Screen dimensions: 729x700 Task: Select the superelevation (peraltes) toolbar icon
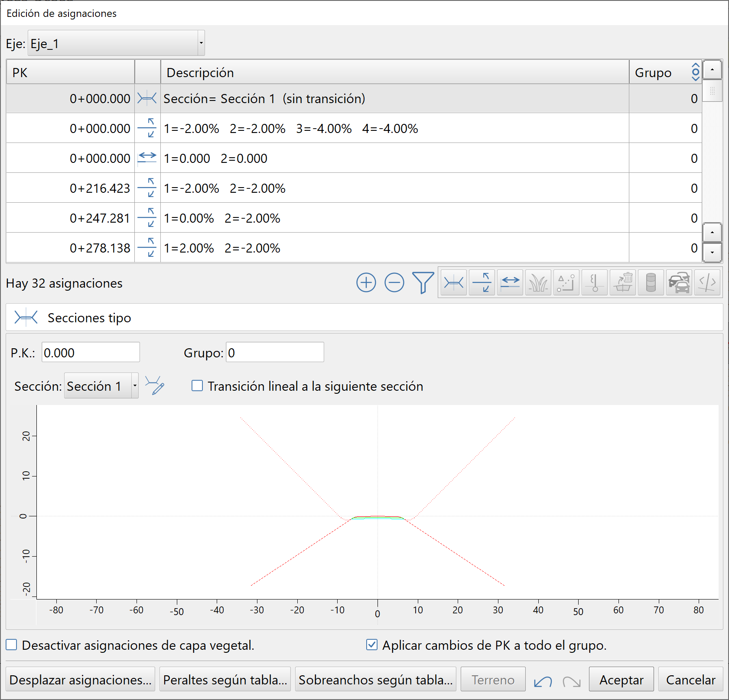(482, 283)
